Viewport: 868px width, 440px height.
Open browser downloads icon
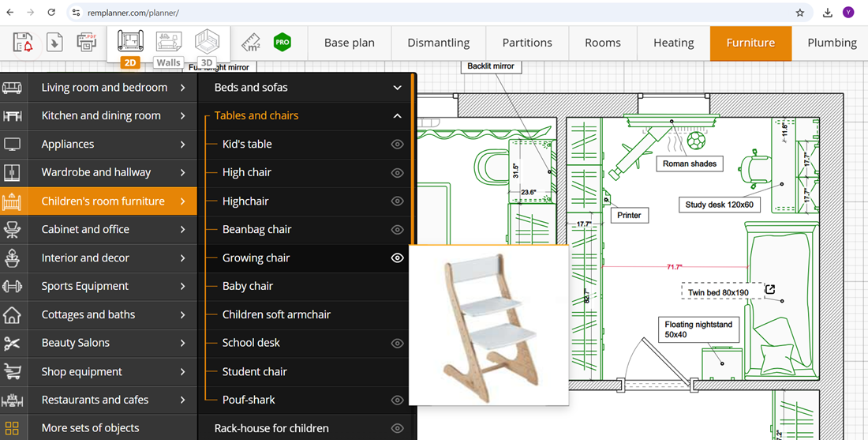(x=828, y=13)
